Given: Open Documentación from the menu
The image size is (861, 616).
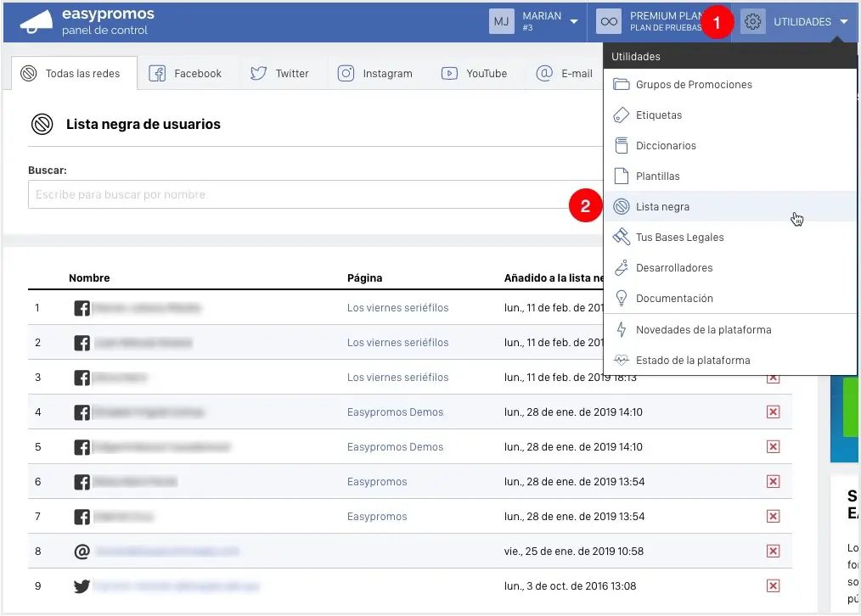Looking at the screenshot, I should click(730, 299).
